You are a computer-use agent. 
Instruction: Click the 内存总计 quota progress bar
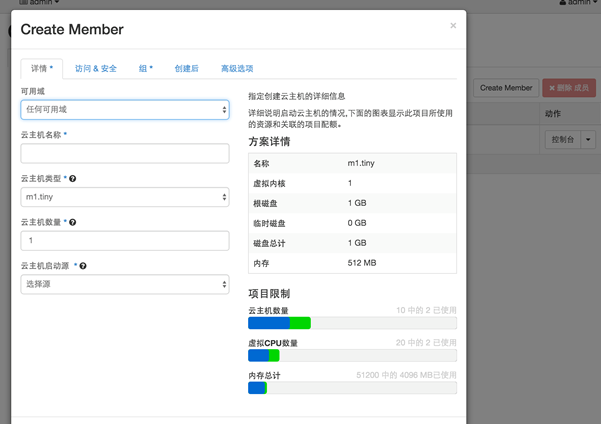(352, 388)
